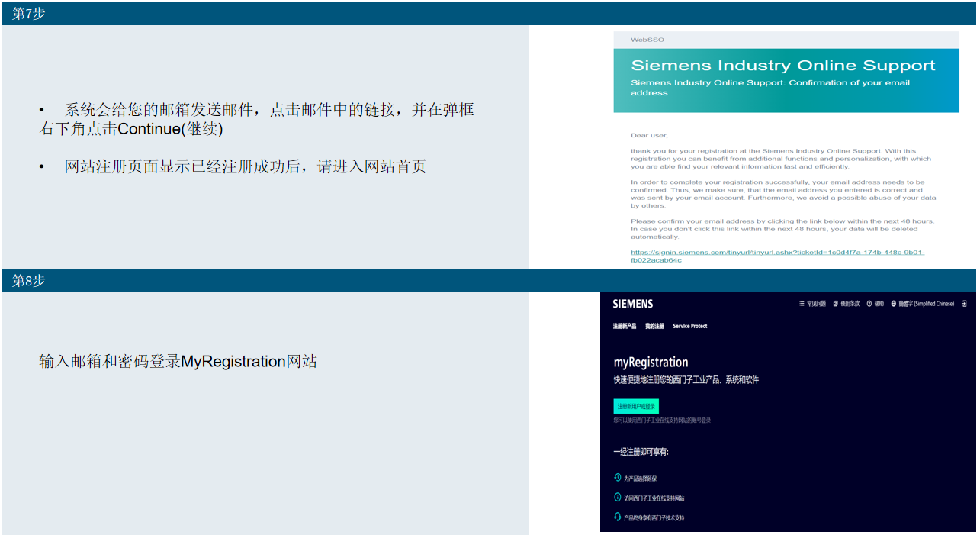The width and height of the screenshot is (980, 535).
Task: Click the warranty clock icon beside 为产品选择延保
Action: (x=616, y=477)
